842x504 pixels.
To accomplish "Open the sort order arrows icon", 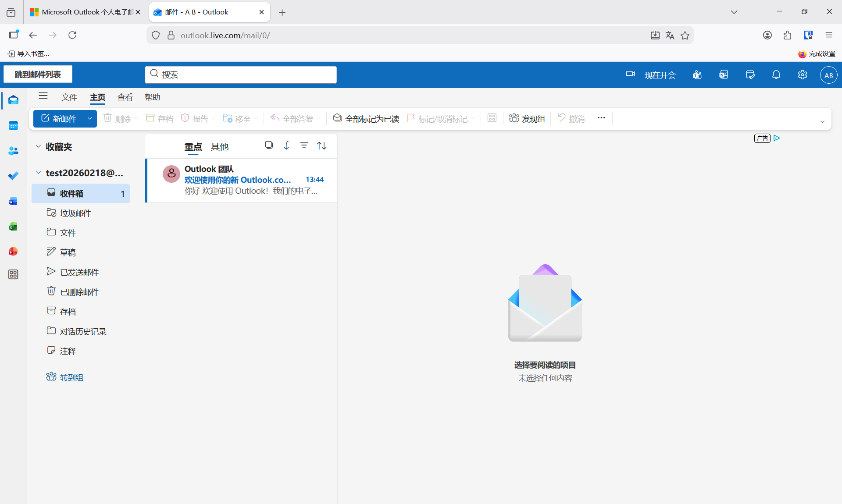I will tap(322, 146).
